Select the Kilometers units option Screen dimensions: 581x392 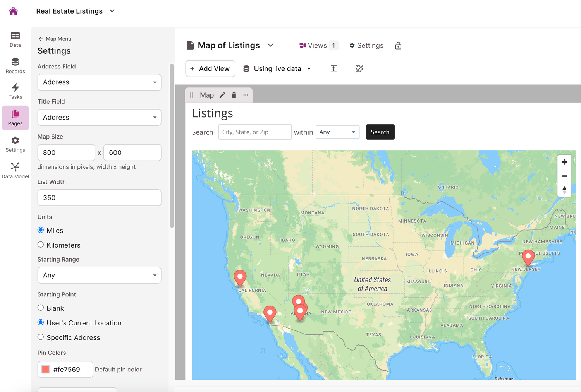41,245
